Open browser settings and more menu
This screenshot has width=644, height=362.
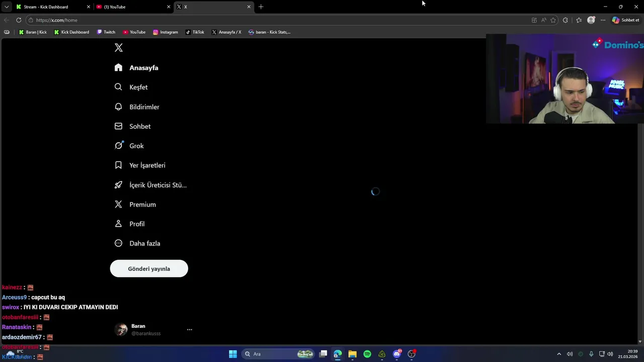[x=603, y=20]
